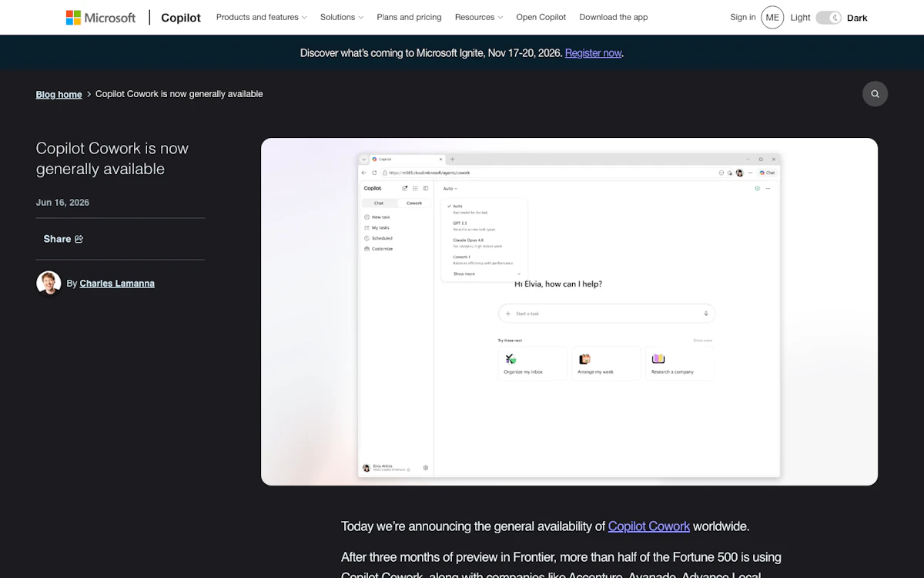
Task: Click the Microsoft logo
Action: pos(101,17)
